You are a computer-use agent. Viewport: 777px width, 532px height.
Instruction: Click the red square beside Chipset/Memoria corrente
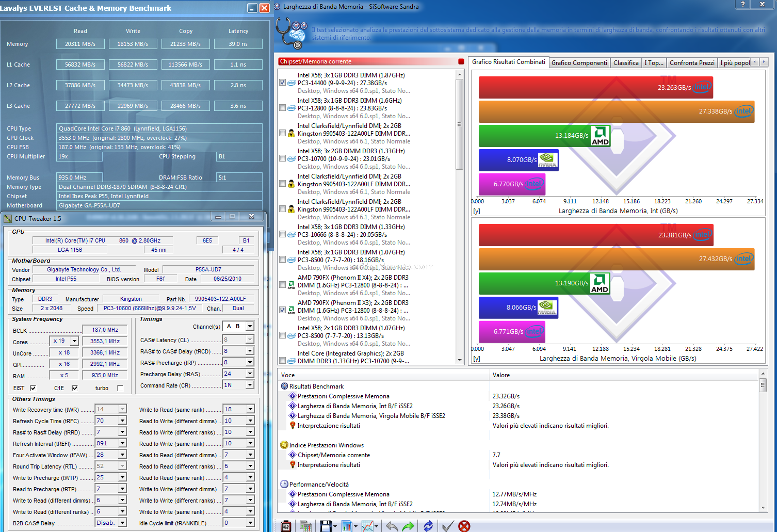click(461, 61)
